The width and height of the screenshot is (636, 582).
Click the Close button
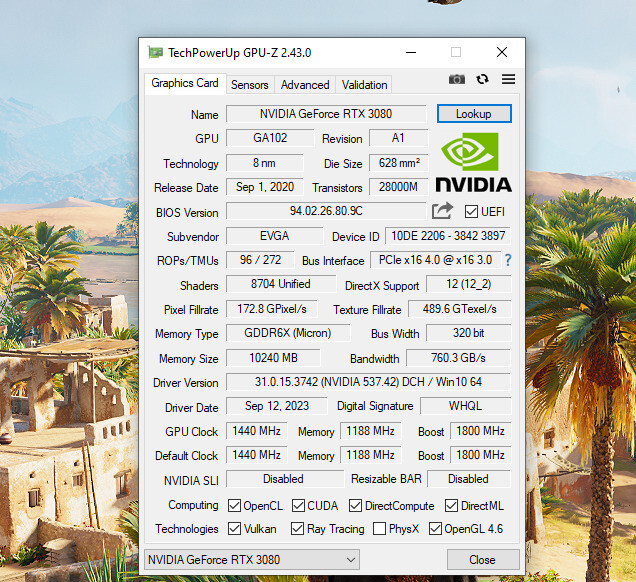point(483,560)
